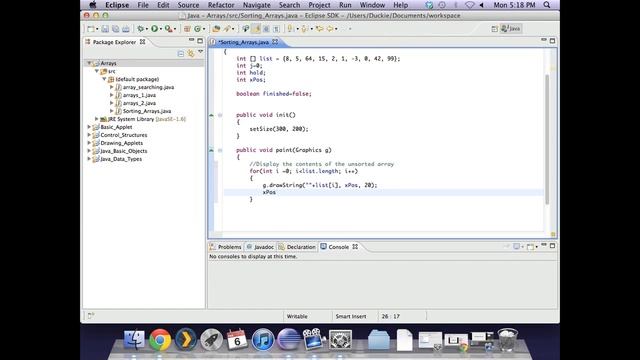The height and width of the screenshot is (360, 640).
Task: Click the Next Annotation toolbar icon
Action: (x=290, y=29)
